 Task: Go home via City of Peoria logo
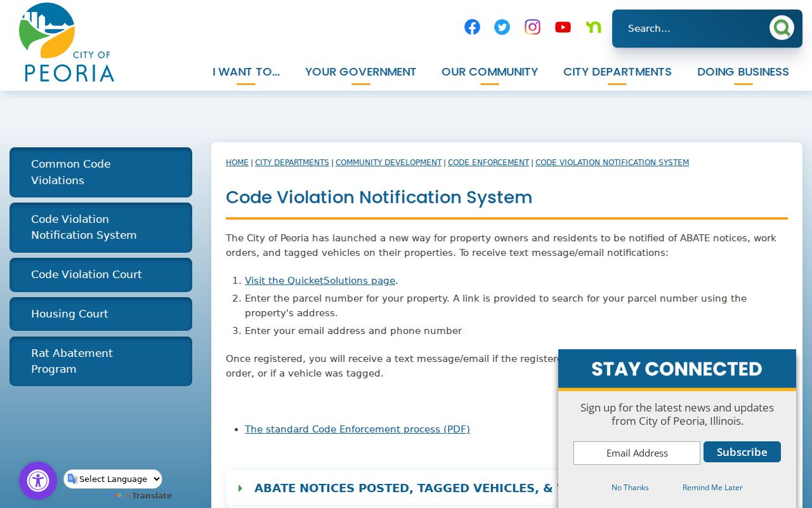tap(67, 43)
